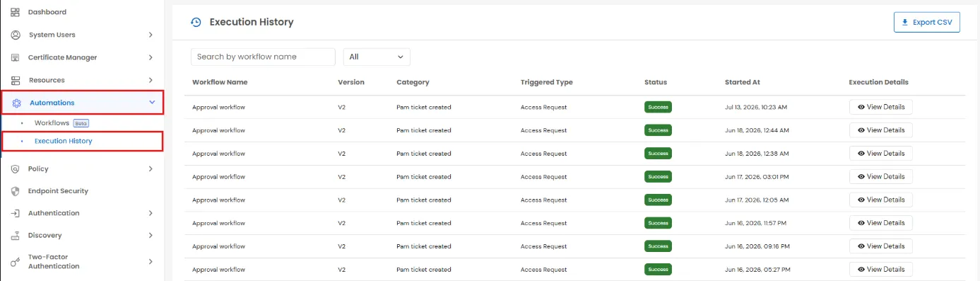The height and width of the screenshot is (281, 980).
Task: Focus the Search by workflow name field
Action: 263,57
